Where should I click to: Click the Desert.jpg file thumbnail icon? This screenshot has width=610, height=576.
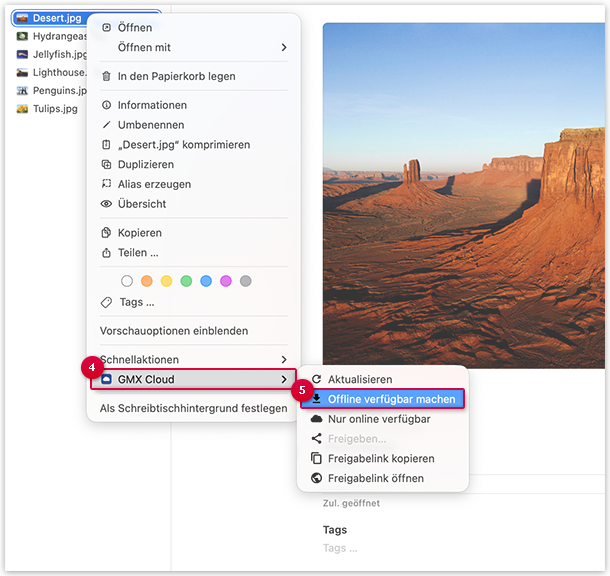(x=22, y=18)
